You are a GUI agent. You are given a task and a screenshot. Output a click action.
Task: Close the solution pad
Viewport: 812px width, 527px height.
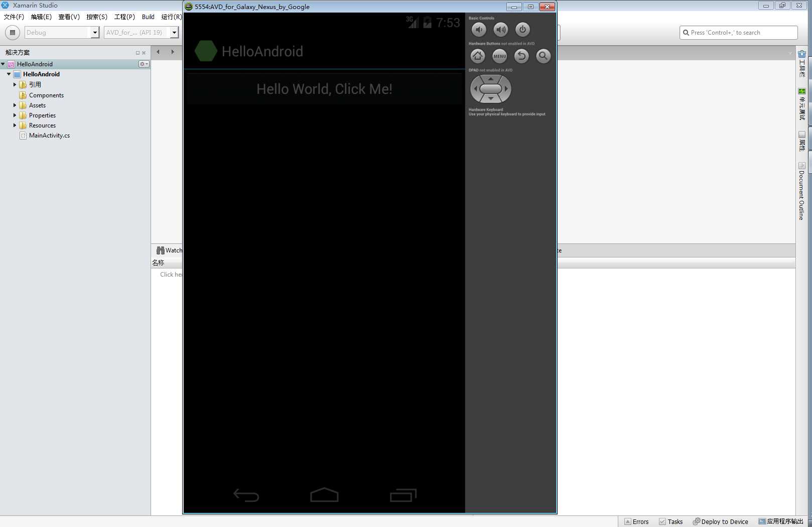(x=144, y=53)
